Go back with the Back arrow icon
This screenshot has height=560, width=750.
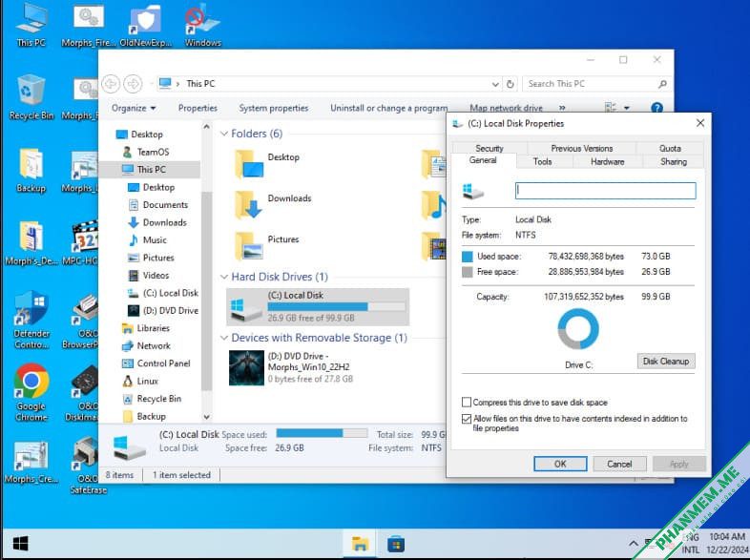point(111,84)
